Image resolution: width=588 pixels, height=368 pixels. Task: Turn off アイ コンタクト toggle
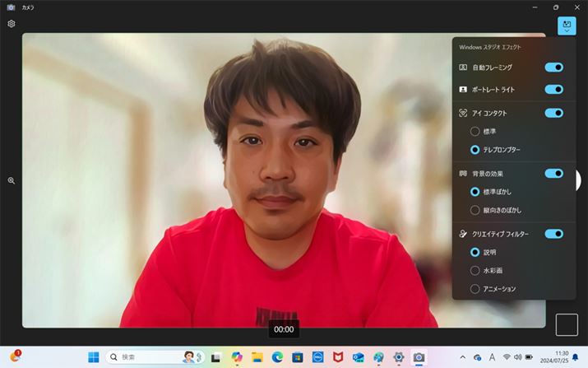point(553,113)
